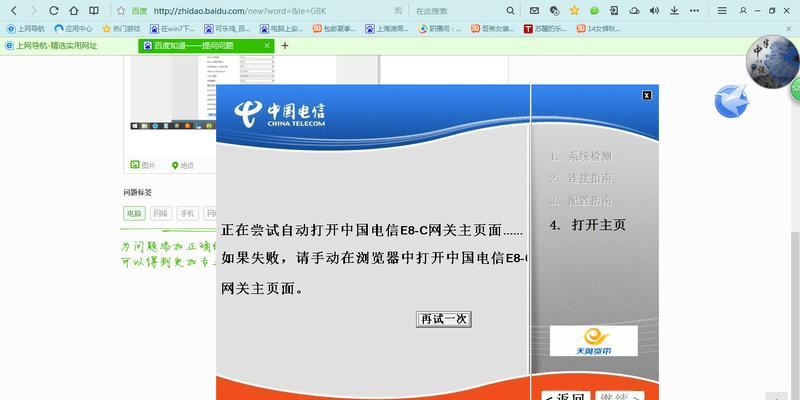Image resolution: width=800 pixels, height=400 pixels.
Task: Click the 天翼宽带 logo
Action: [x=593, y=341]
